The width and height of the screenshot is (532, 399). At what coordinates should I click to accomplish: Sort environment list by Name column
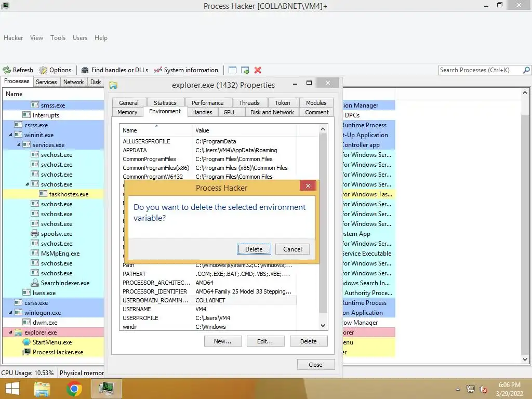click(x=156, y=130)
